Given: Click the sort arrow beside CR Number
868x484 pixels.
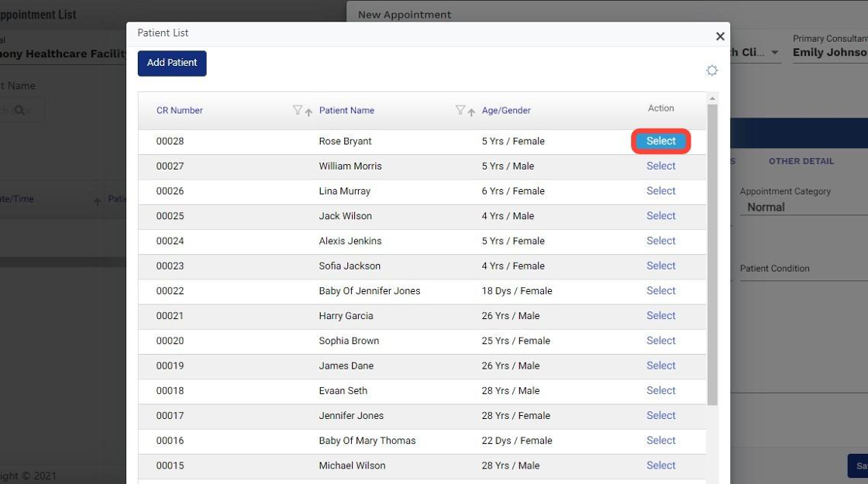Looking at the screenshot, I should point(308,112).
